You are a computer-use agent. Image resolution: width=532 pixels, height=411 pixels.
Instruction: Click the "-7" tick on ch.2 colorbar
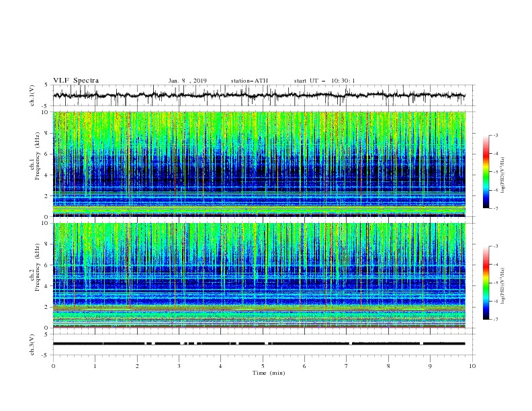495,320
